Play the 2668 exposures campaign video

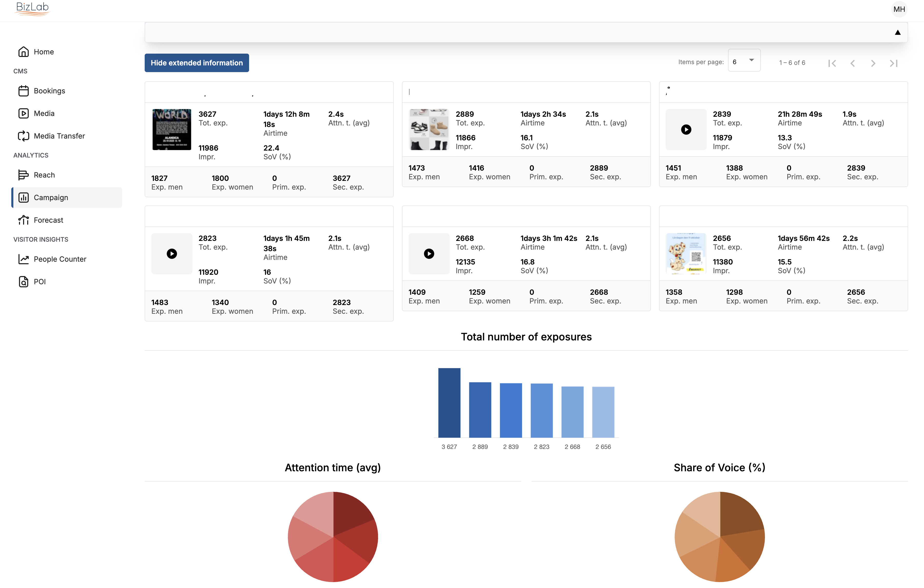tap(429, 254)
